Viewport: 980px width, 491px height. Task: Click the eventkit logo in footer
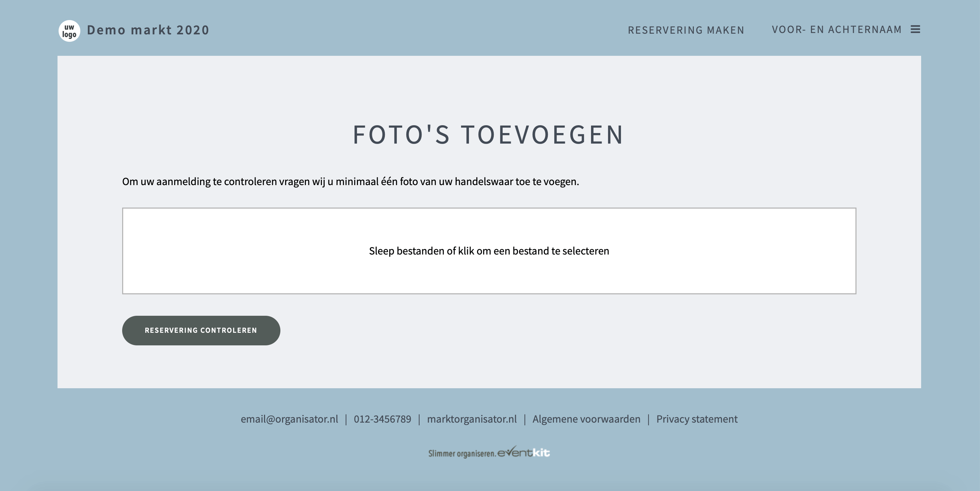(x=524, y=452)
